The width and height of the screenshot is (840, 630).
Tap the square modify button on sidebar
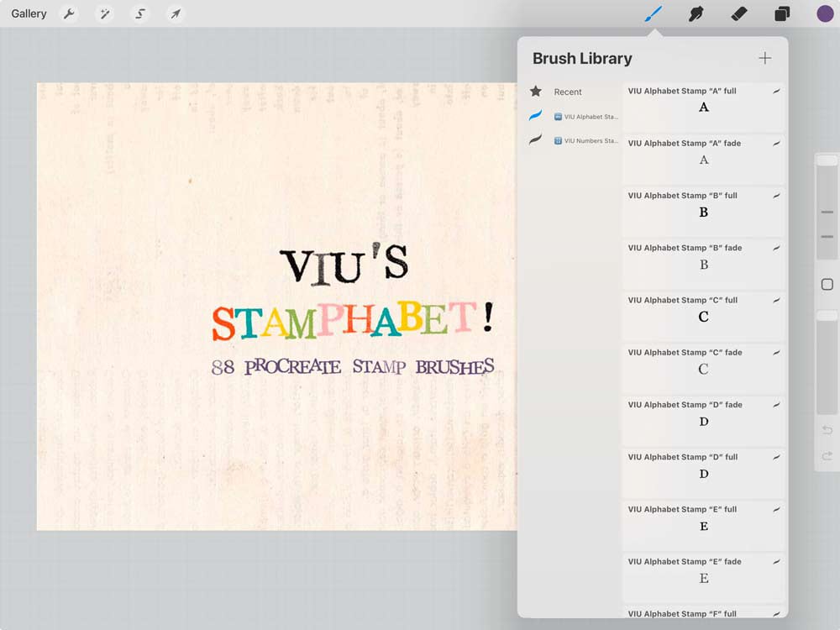coord(827,285)
